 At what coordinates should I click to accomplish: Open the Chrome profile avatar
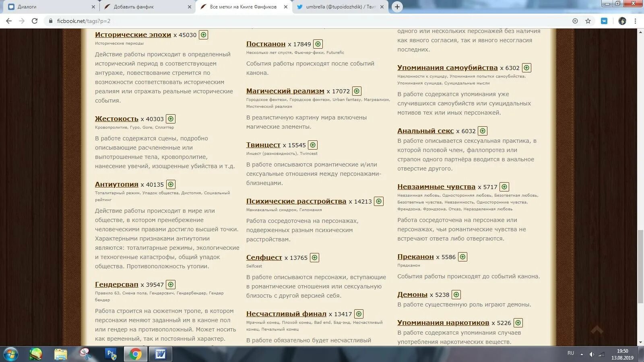click(x=622, y=21)
